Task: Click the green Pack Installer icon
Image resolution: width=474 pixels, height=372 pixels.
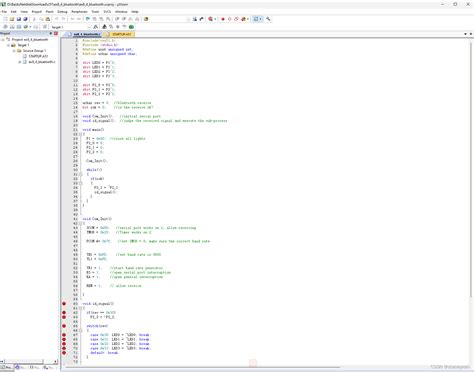Action: click(131, 27)
